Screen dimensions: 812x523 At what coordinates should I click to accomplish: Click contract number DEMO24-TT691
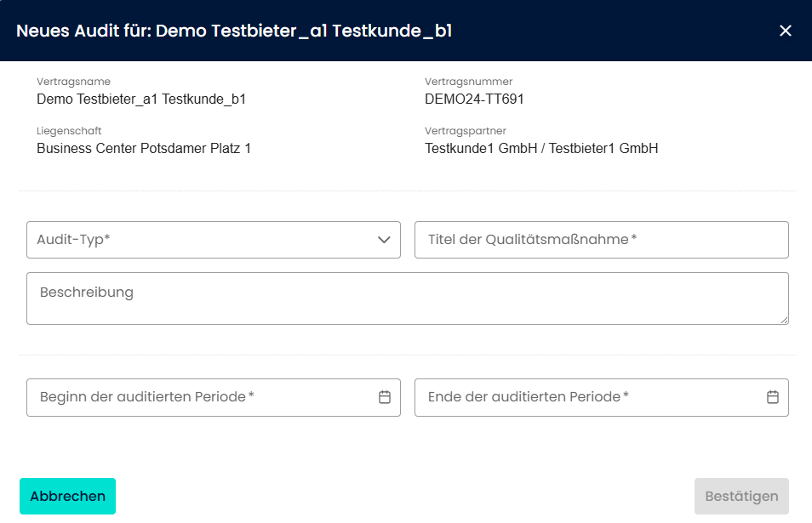[x=474, y=99]
